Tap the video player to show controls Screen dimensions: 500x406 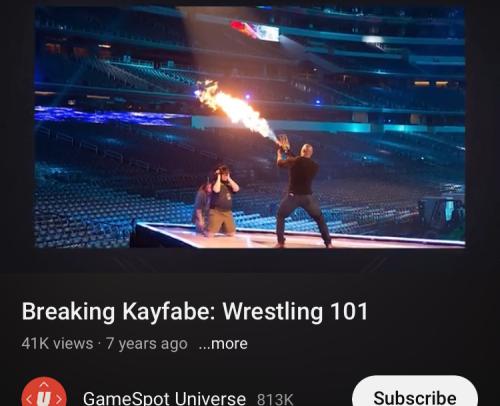coord(250,127)
